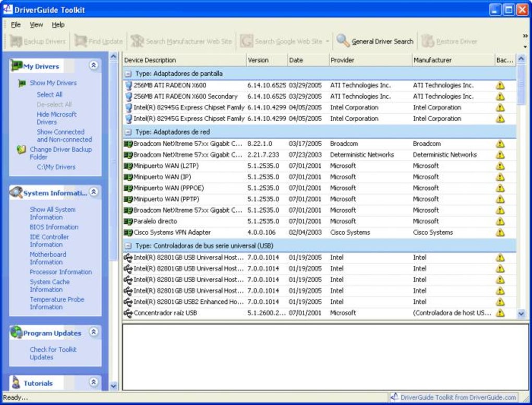Click the Select All link

click(50, 94)
